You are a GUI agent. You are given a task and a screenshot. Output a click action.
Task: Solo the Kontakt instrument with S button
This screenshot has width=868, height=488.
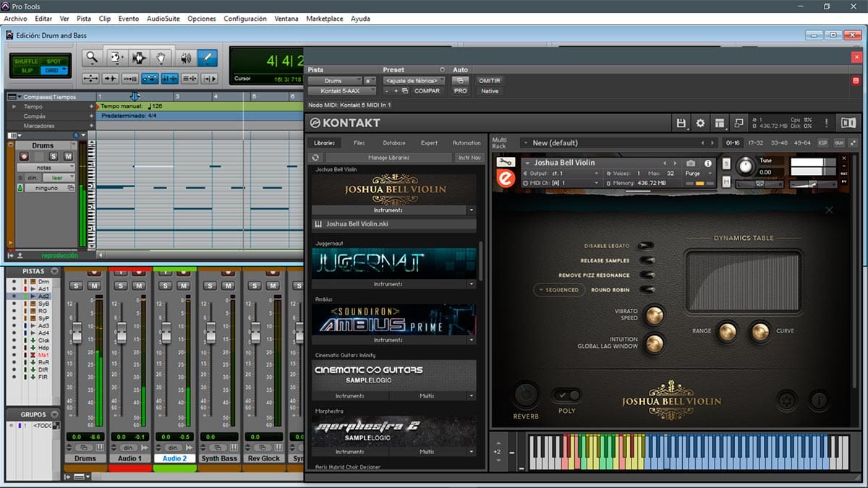(x=726, y=164)
